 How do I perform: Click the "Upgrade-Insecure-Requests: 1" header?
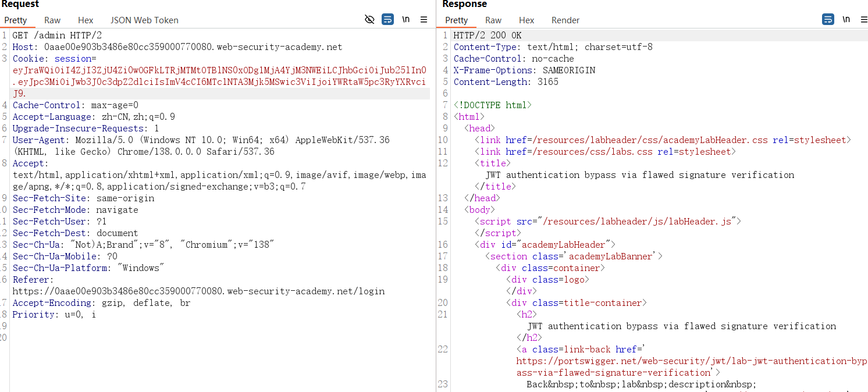pyautogui.click(x=86, y=129)
